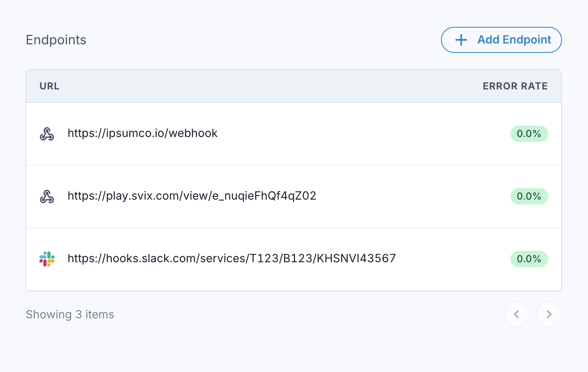
Task: Open the https://ipsumco.io/webhook endpoint link
Action: [142, 133]
